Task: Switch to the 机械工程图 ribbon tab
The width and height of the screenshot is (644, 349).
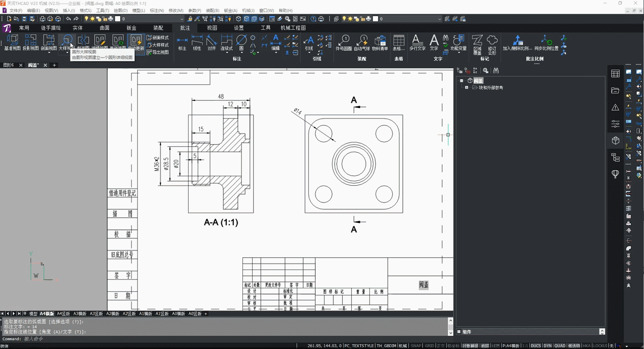Action: click(x=293, y=28)
